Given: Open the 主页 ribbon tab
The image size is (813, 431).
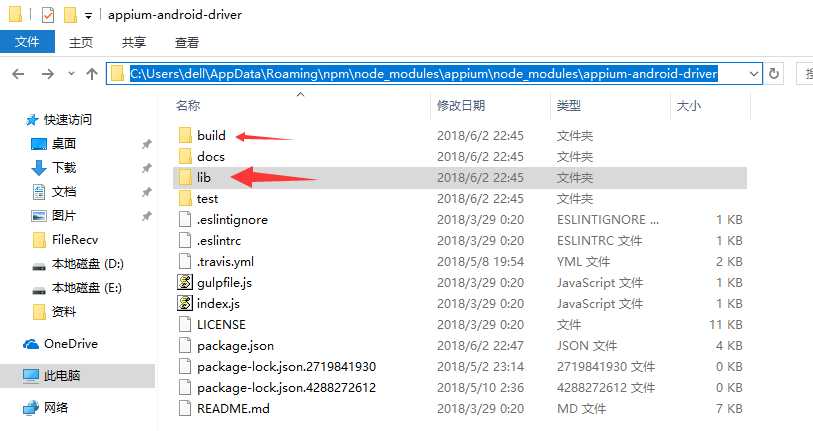Looking at the screenshot, I should [81, 43].
